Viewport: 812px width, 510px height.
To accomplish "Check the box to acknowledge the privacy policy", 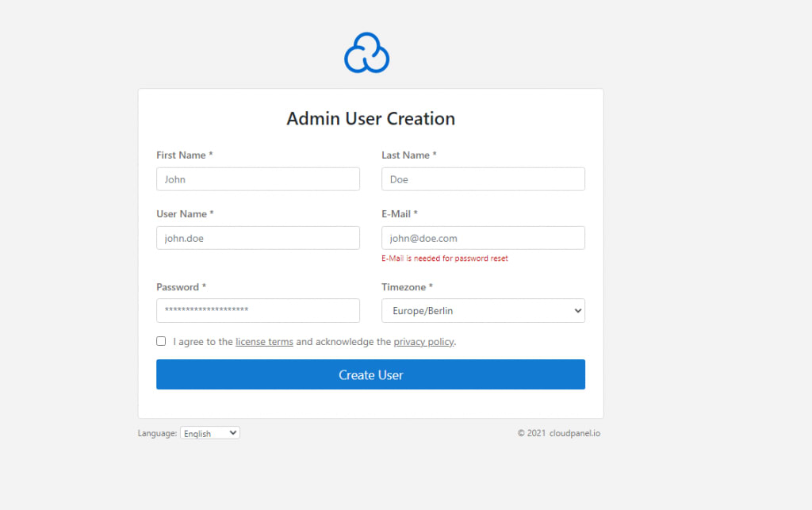I will [x=161, y=341].
